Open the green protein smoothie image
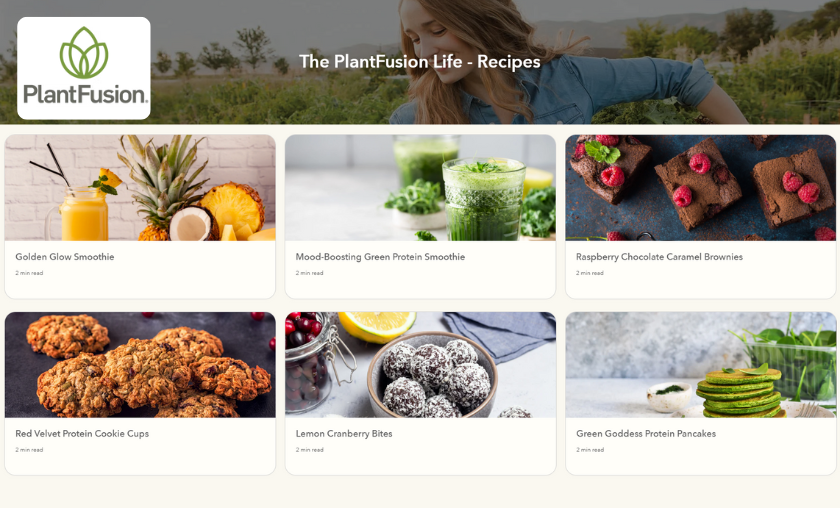This screenshot has height=508, width=840. 420,188
